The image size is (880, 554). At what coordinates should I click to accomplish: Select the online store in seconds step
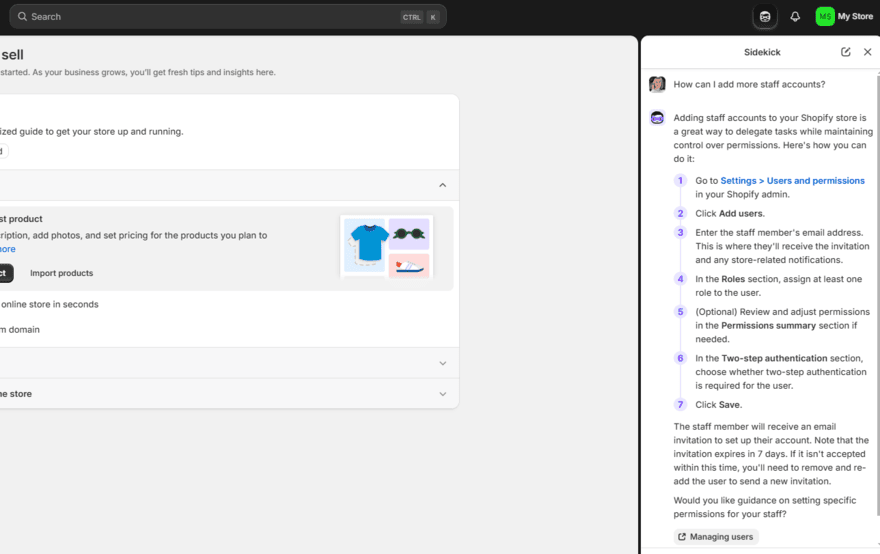click(x=49, y=304)
